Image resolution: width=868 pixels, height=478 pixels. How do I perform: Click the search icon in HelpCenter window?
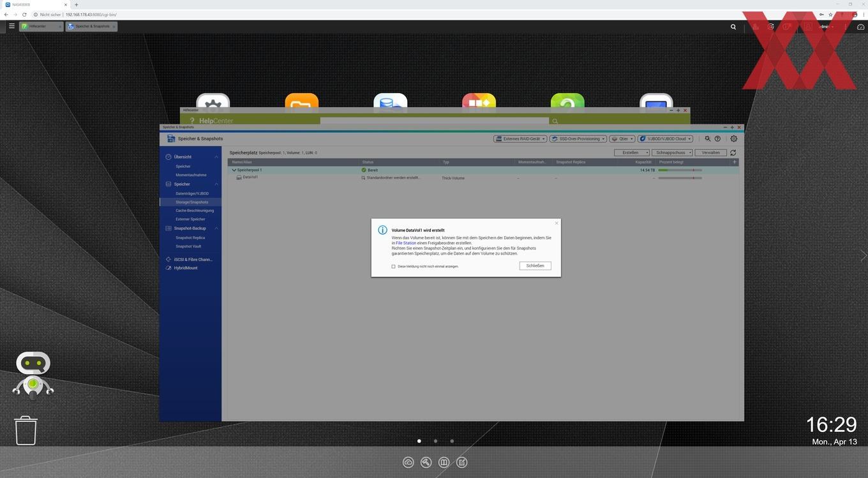555,121
